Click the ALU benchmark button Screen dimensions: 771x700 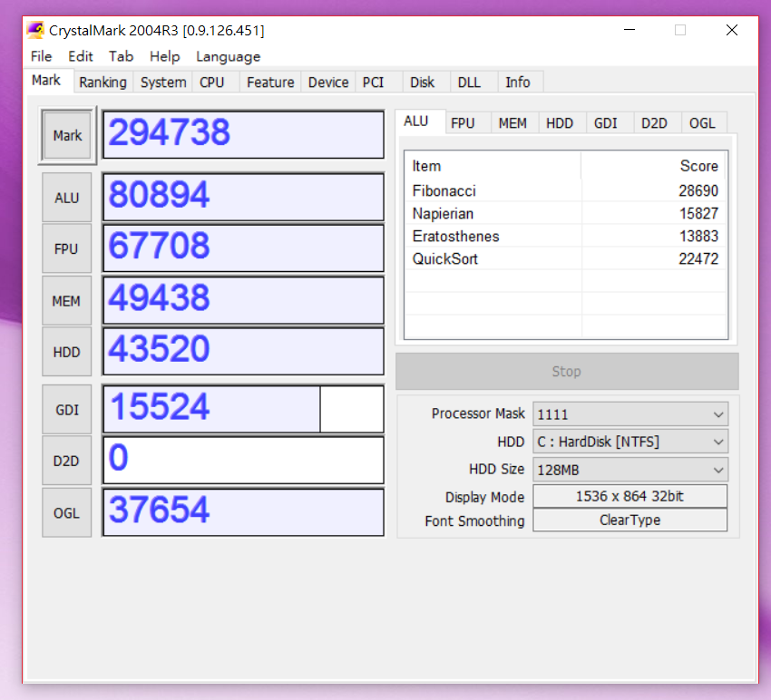[67, 198]
